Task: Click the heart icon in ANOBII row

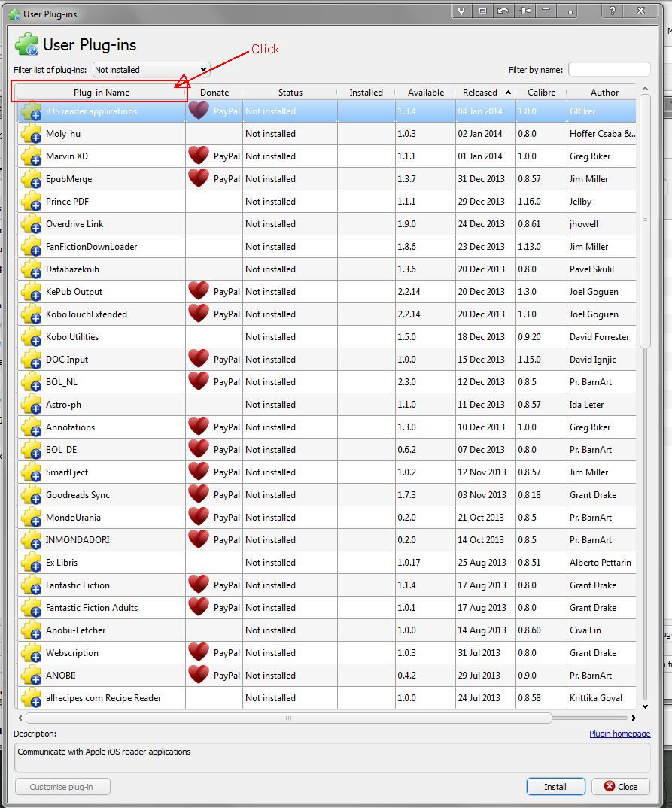Action: coord(199,675)
